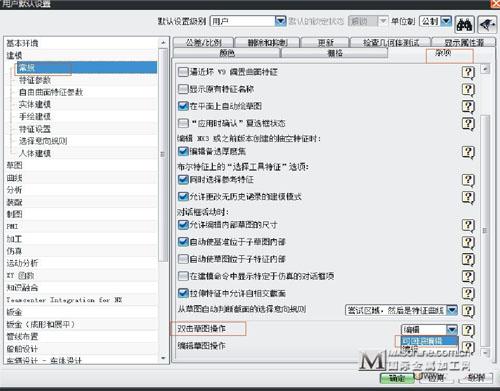Enable 显示原有特征名称 checkbox

tap(183, 89)
